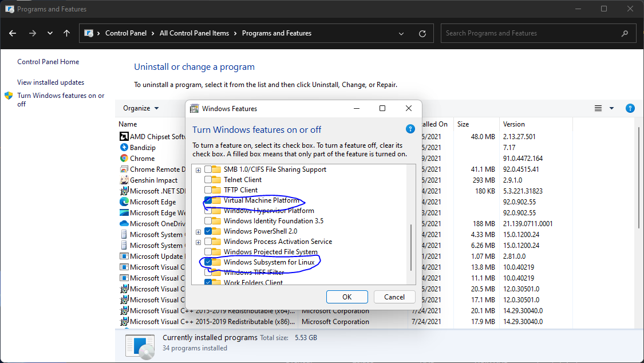644x363 pixels.
Task: Select Windows Hypervisor Platform item
Action: point(268,211)
